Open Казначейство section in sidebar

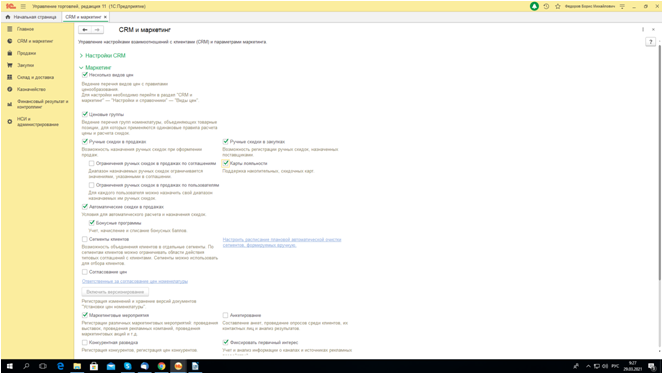pos(31,89)
